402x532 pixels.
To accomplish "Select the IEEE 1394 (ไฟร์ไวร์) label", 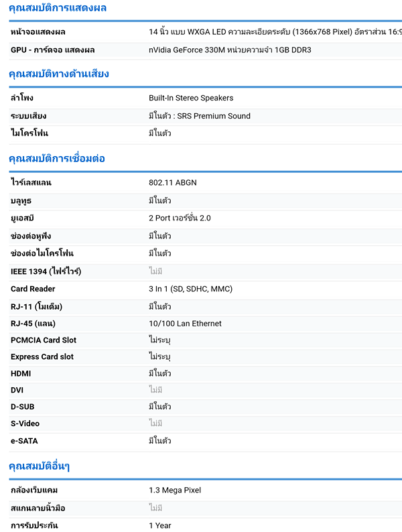I will point(46,271).
